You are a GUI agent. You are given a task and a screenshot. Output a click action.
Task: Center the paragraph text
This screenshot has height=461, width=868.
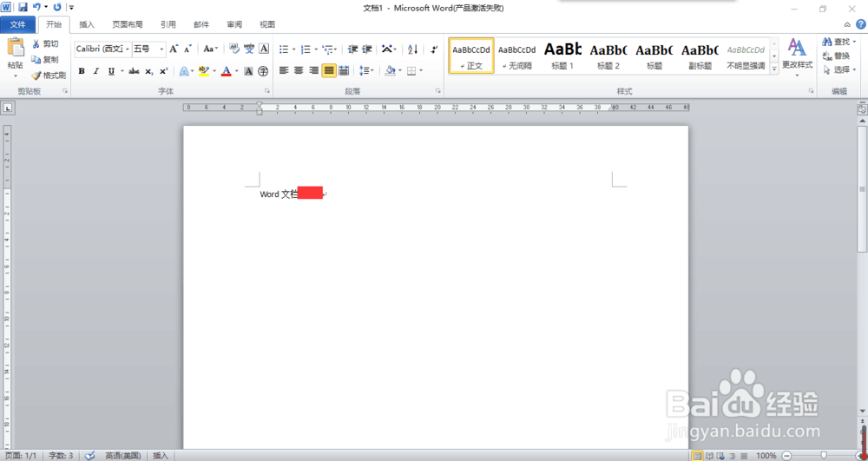[x=299, y=71]
